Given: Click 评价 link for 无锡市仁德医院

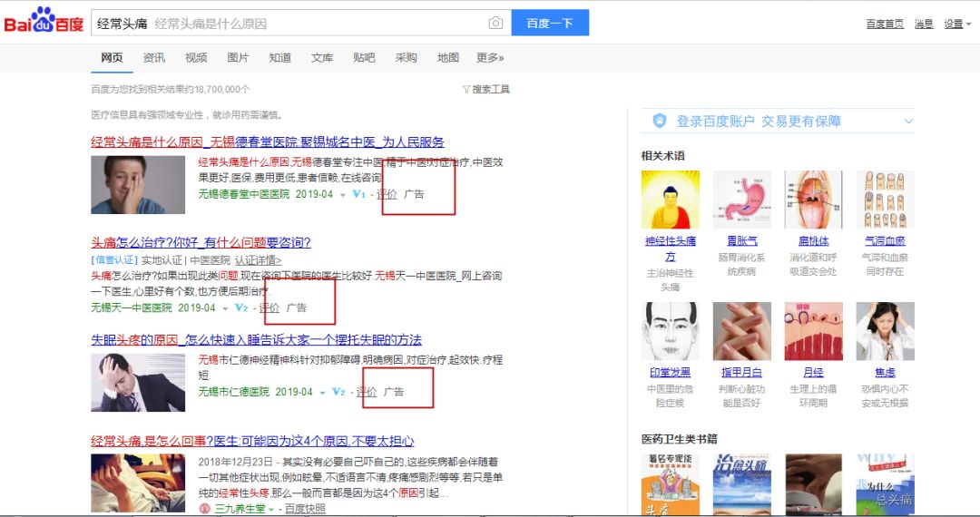Looking at the screenshot, I should tap(367, 392).
